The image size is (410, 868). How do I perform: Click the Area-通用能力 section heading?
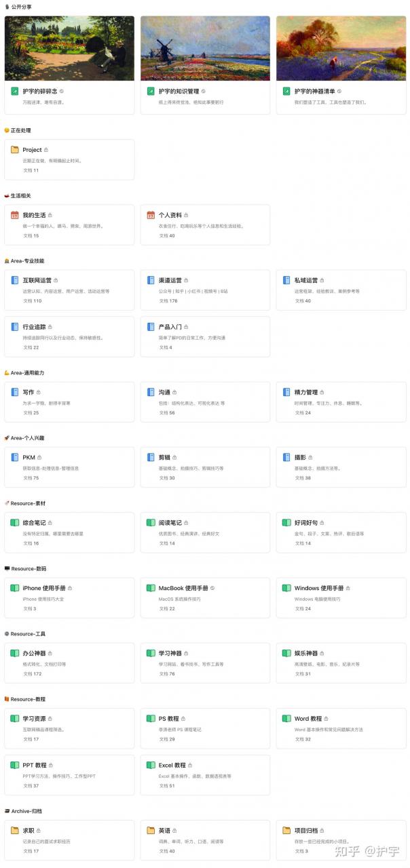pyautogui.click(x=28, y=373)
